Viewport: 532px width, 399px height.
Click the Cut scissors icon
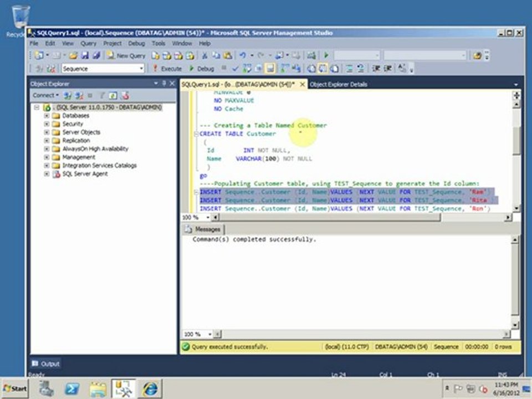click(204, 55)
